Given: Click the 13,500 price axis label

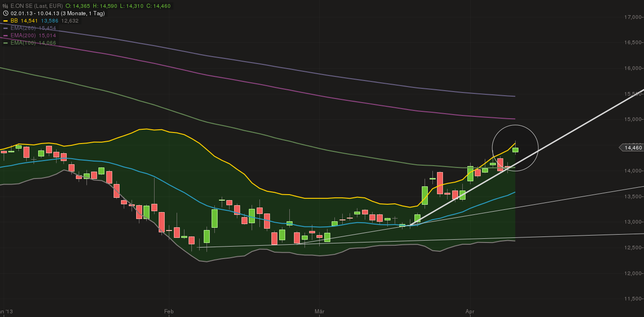Looking at the screenshot, I should point(632,196).
